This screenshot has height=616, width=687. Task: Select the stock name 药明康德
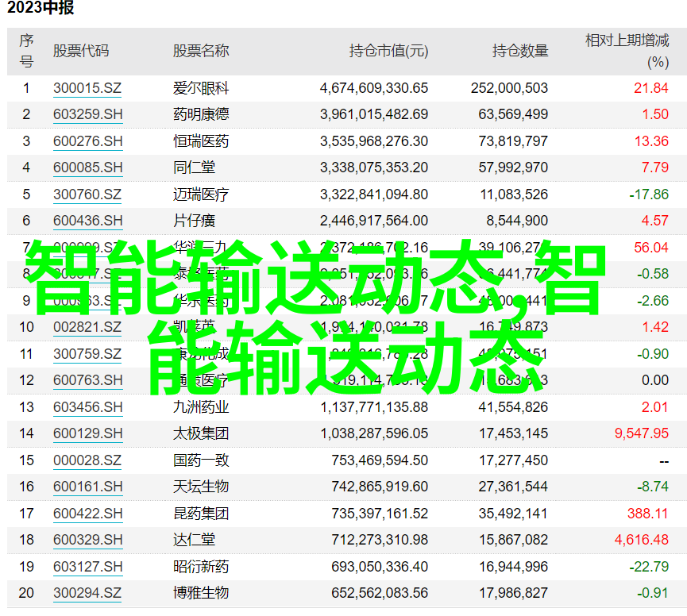[201, 115]
